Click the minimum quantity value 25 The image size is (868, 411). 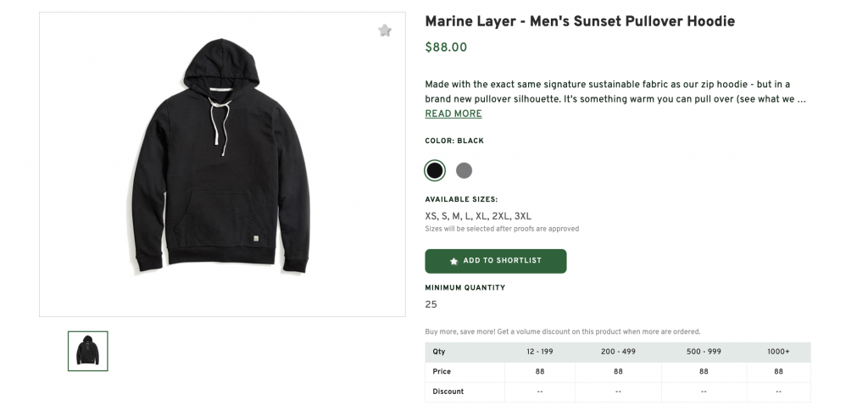[x=431, y=304]
